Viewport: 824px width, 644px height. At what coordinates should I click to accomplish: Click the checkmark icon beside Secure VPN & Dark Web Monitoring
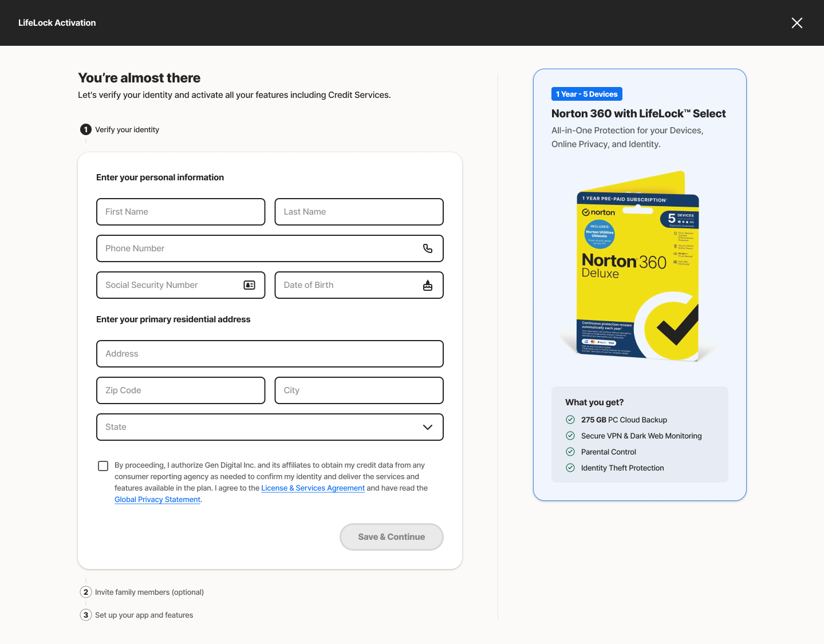click(570, 436)
